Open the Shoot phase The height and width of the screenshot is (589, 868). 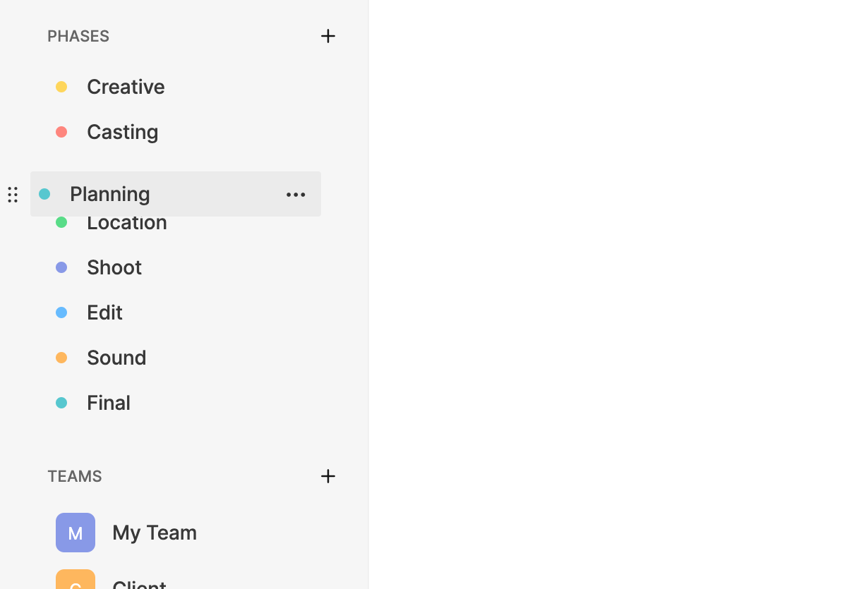coord(114,267)
